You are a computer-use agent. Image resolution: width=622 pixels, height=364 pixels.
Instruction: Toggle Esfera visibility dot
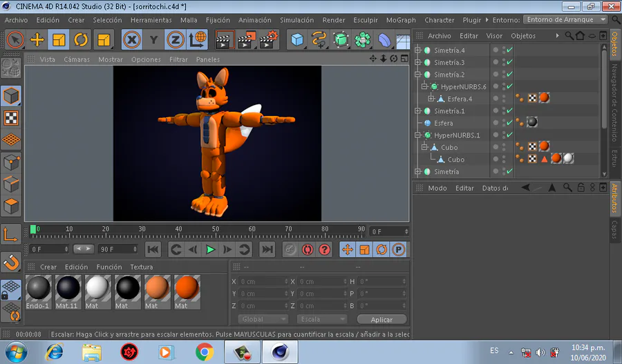pos(496,122)
